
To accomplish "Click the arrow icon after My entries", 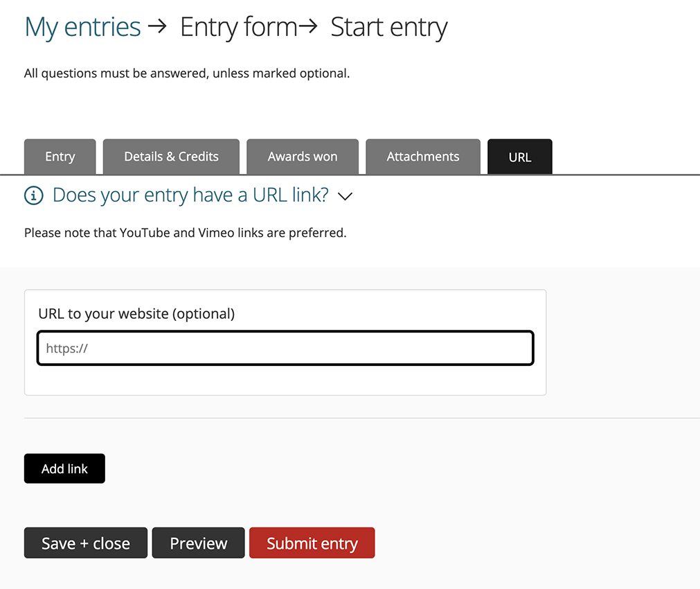I will 158,28.
